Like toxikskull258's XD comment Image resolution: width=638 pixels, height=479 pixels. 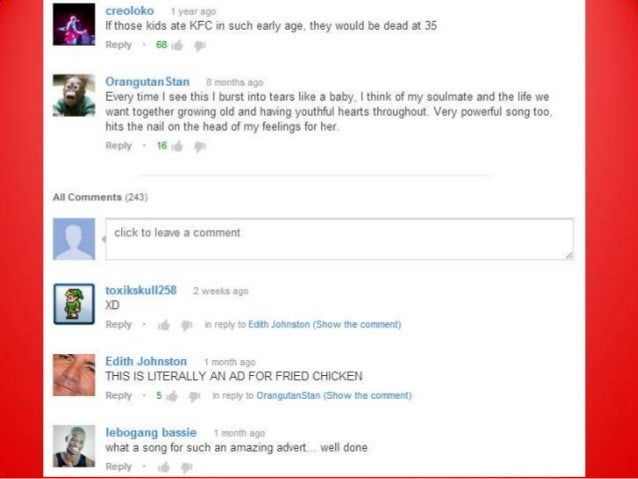(164, 325)
